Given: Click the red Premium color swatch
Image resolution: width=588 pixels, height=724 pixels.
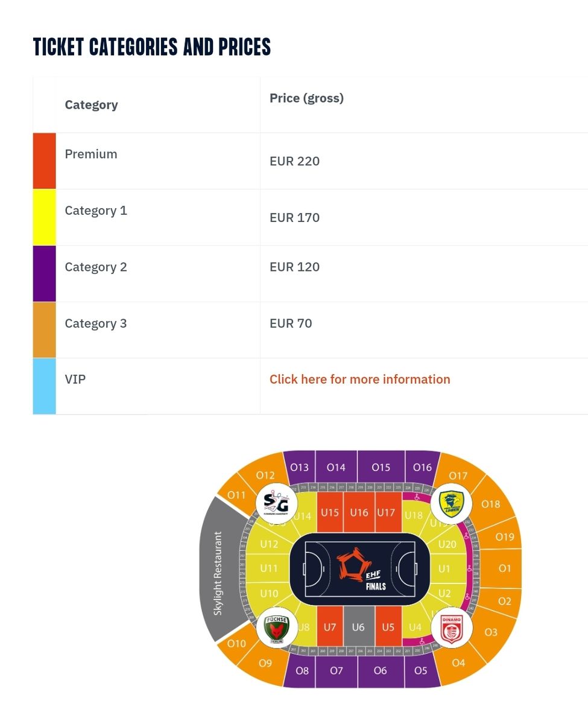Looking at the screenshot, I should (44, 161).
